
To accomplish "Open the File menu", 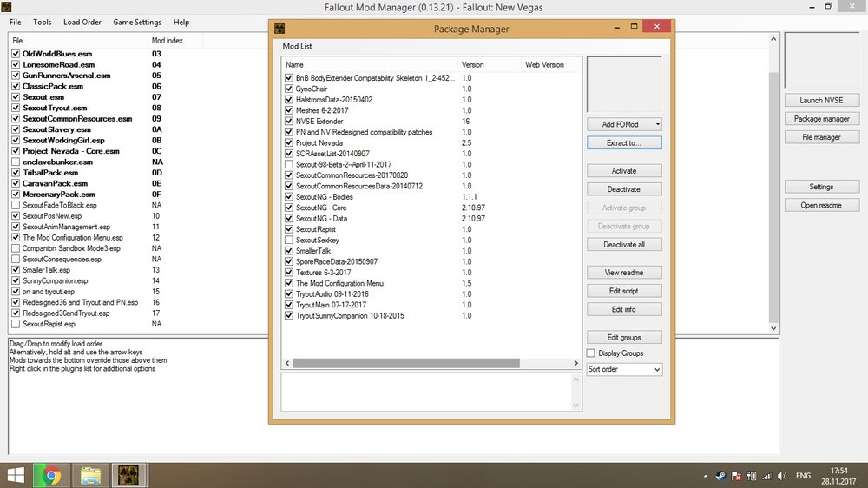I will (15, 23).
